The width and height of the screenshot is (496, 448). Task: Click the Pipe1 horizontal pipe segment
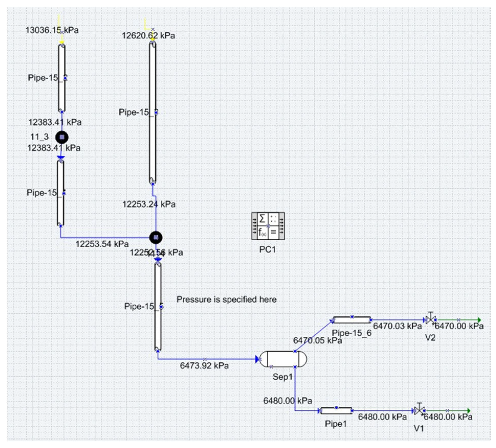point(336,411)
